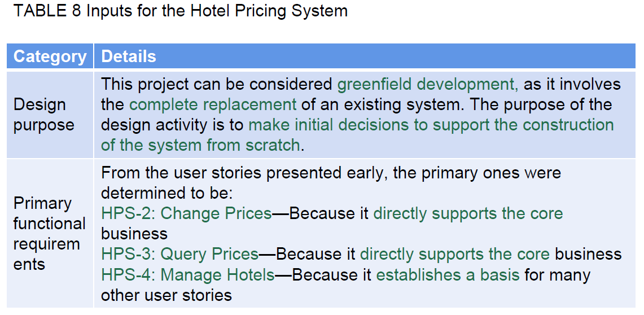Select the Category column header
This screenshot has width=644, height=315.
[x=50, y=56]
